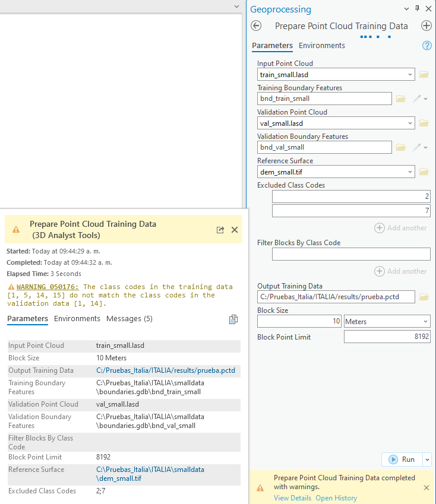Click empty Filter Blocks By Class Code field
Image resolution: width=436 pixels, height=504 pixels.
351,254
